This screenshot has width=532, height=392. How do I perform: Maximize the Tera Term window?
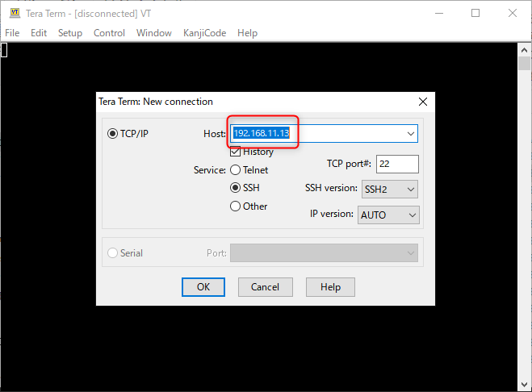coord(475,13)
